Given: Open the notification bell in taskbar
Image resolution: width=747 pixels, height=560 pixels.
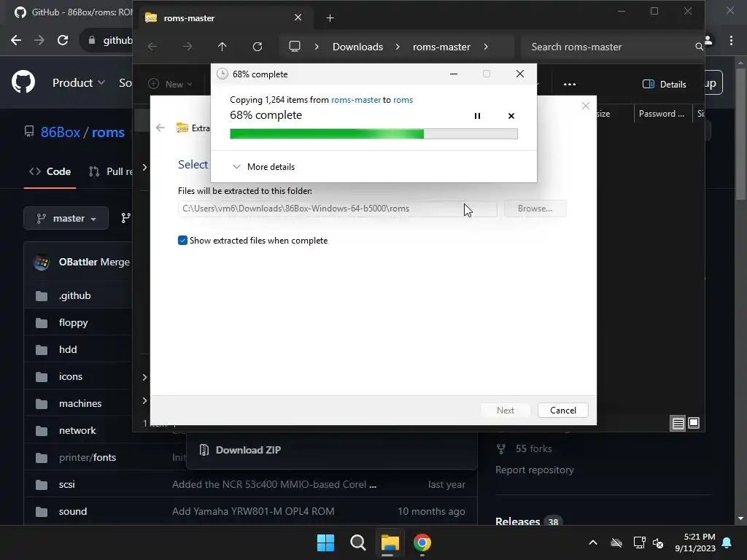Looking at the screenshot, I should tap(727, 542).
